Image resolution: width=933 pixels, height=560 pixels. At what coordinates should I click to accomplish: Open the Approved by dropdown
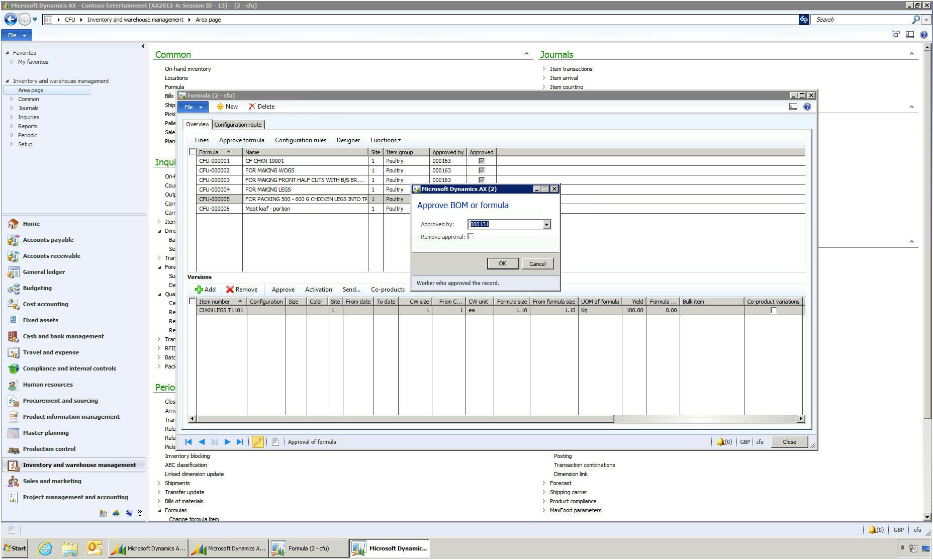(x=546, y=225)
